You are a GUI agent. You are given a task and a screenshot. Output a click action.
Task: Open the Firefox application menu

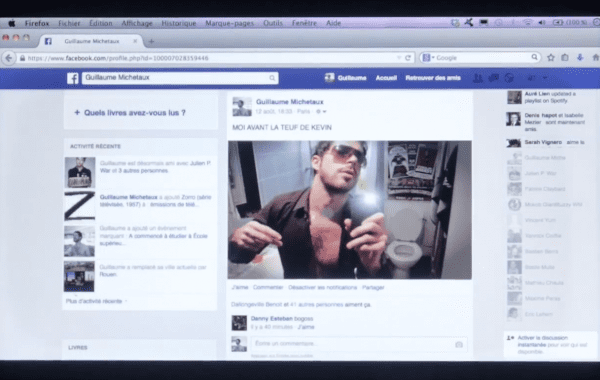click(37, 23)
